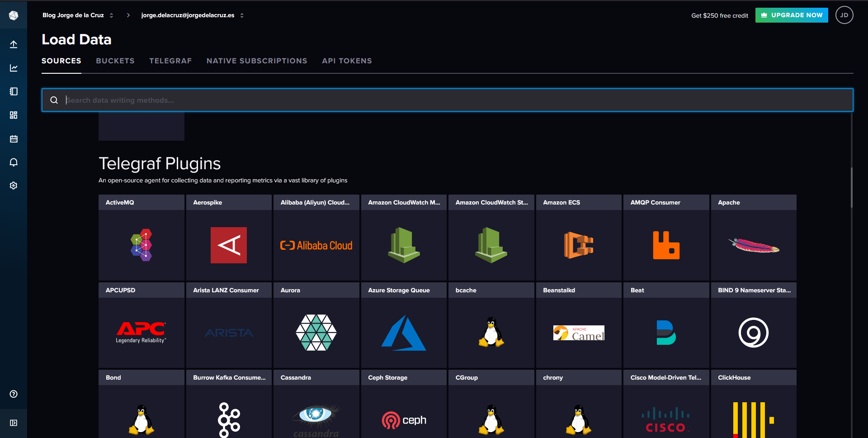Select the Burrow Kafka Consumer logo

229,420
